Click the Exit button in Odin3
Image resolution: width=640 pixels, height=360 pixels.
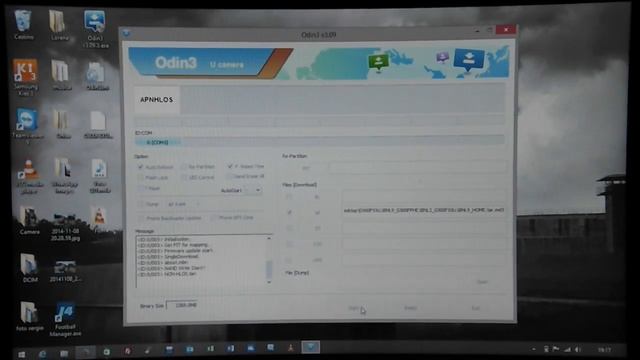pyautogui.click(x=476, y=308)
